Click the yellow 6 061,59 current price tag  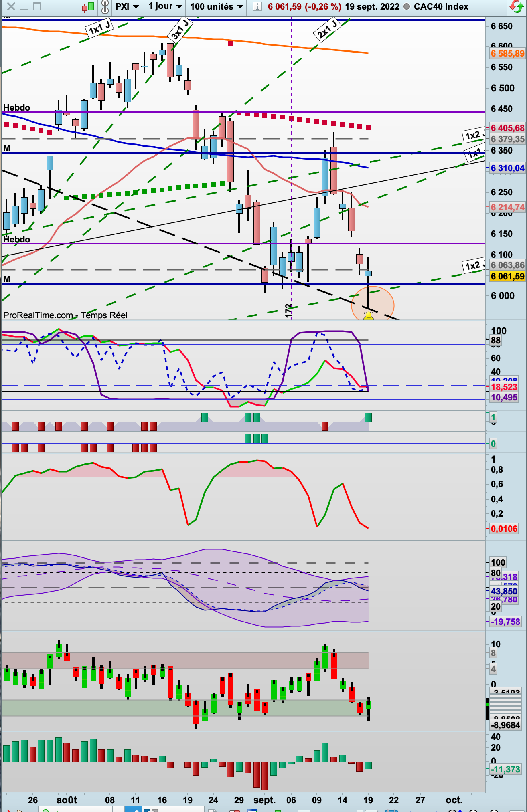click(507, 276)
